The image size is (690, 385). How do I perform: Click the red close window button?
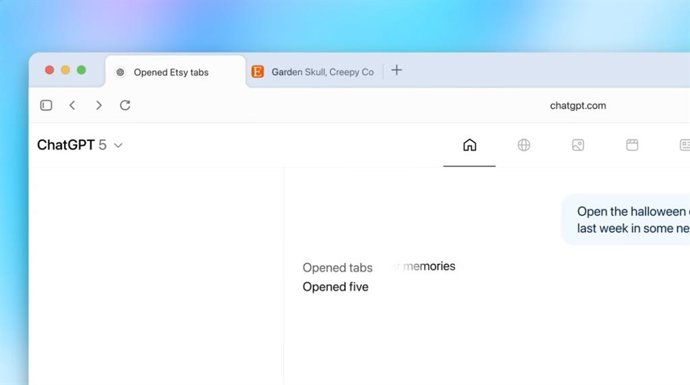49,70
